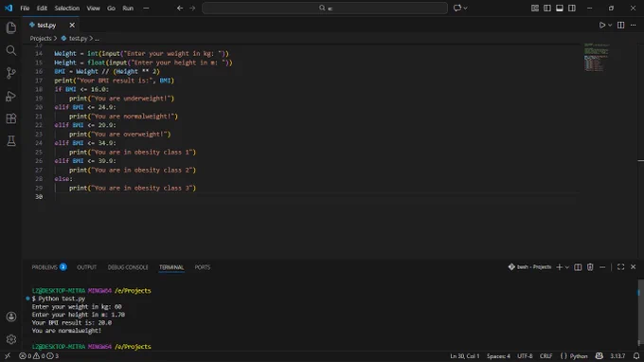Open the File menu
Image resolution: width=644 pixels, height=362 pixels.
coord(25,8)
